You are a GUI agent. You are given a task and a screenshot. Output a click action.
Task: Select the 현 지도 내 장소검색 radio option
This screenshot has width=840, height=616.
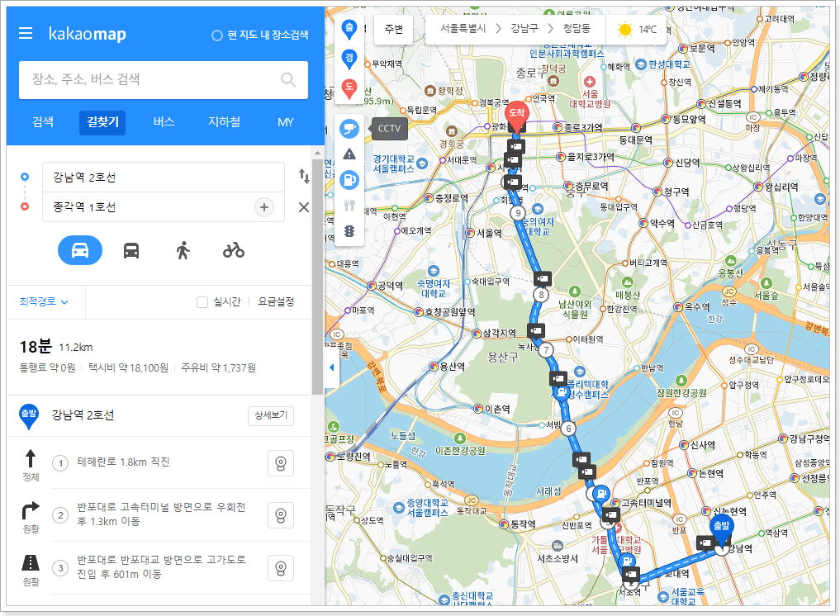coord(217,36)
